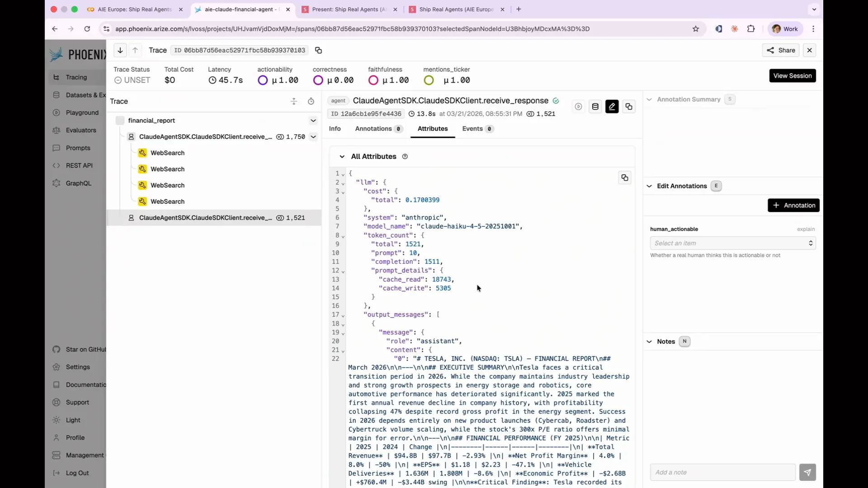Copy span info using the span header icon

click(629, 107)
